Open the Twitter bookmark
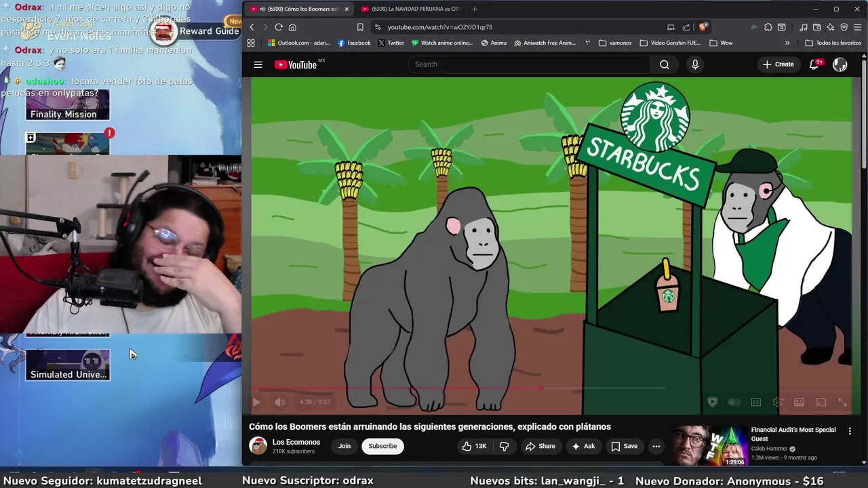 click(391, 43)
